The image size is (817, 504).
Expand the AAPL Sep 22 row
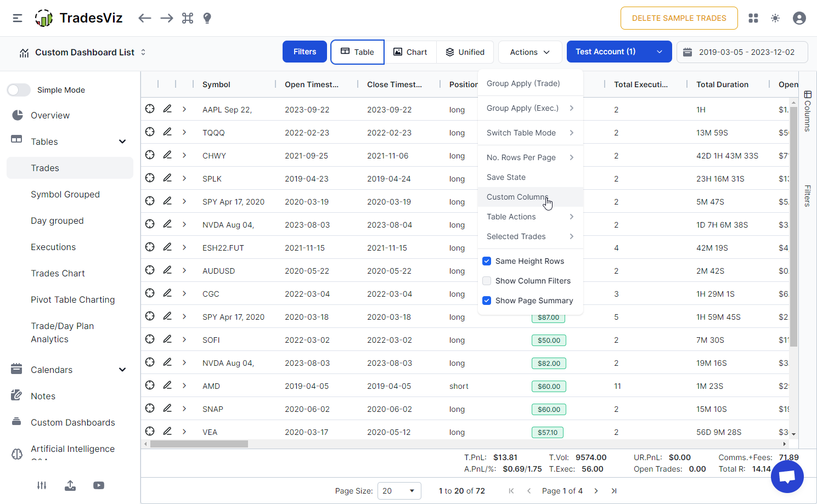coord(184,109)
